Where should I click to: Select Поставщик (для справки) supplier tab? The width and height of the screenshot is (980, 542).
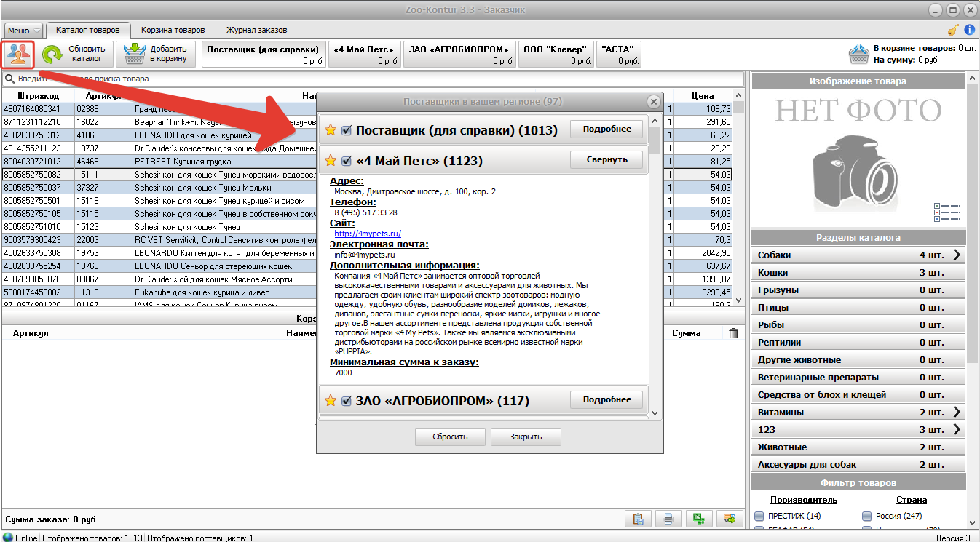pyautogui.click(x=264, y=55)
